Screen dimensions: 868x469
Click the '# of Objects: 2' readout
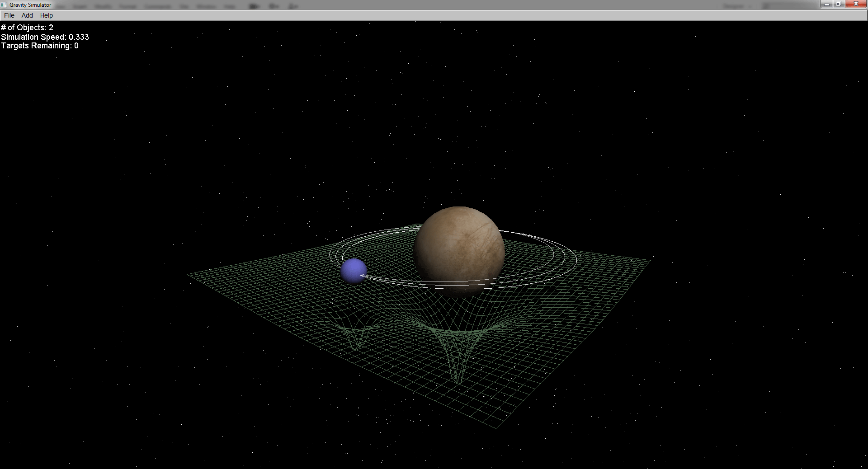[27, 28]
